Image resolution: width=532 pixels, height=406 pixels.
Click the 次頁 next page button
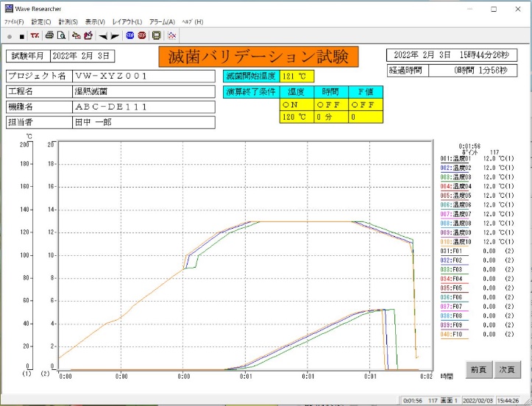[x=507, y=369]
